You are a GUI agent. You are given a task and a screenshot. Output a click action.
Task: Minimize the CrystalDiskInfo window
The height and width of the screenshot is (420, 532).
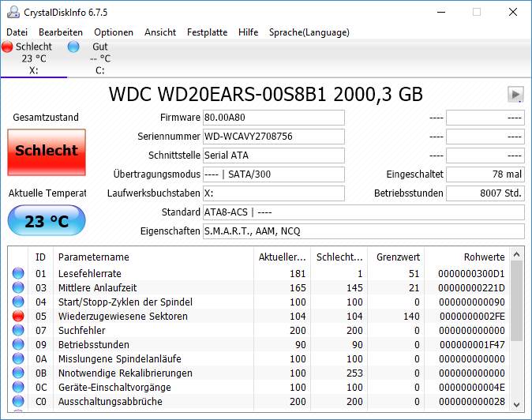tap(441, 12)
